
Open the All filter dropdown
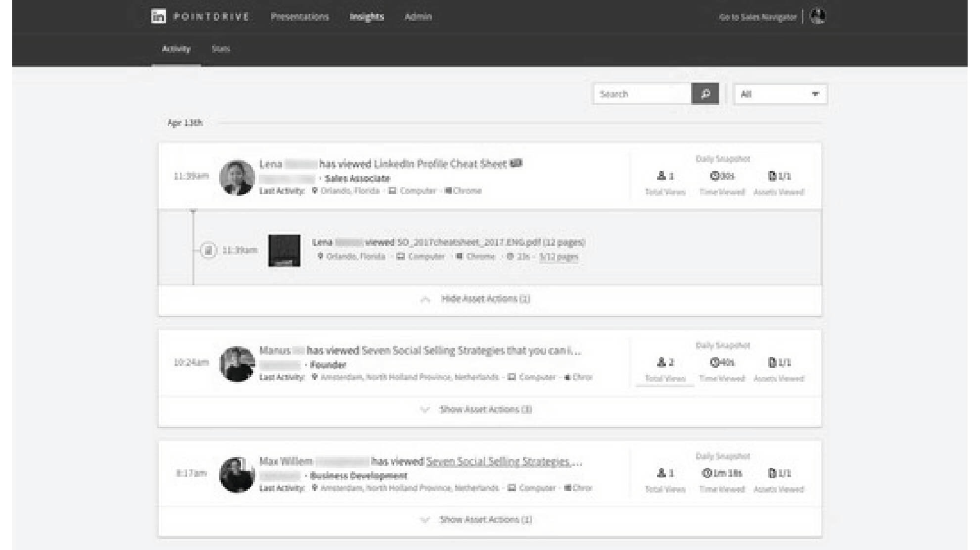point(780,94)
